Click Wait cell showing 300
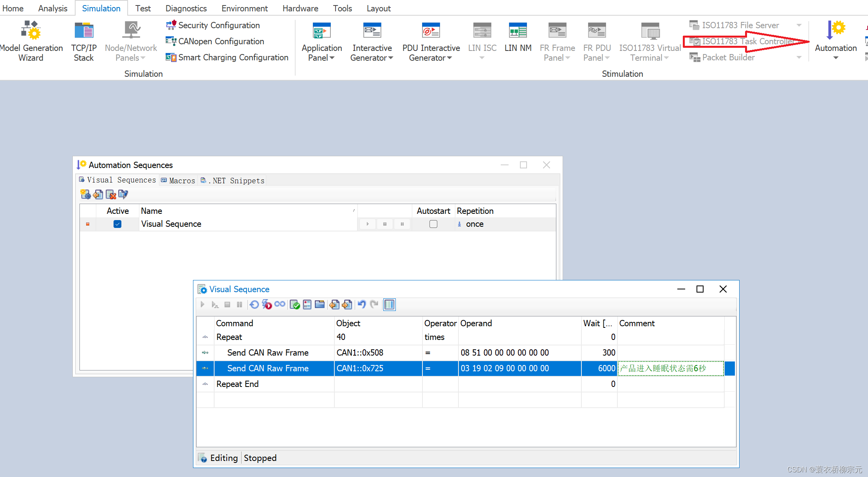This screenshot has height=477, width=868. [x=599, y=352]
